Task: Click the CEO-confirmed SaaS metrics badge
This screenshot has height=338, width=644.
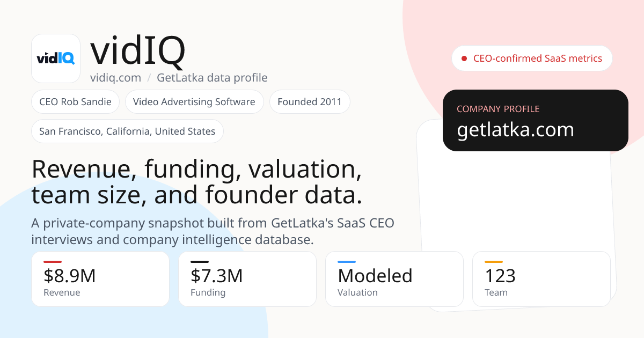Action: coord(532,58)
